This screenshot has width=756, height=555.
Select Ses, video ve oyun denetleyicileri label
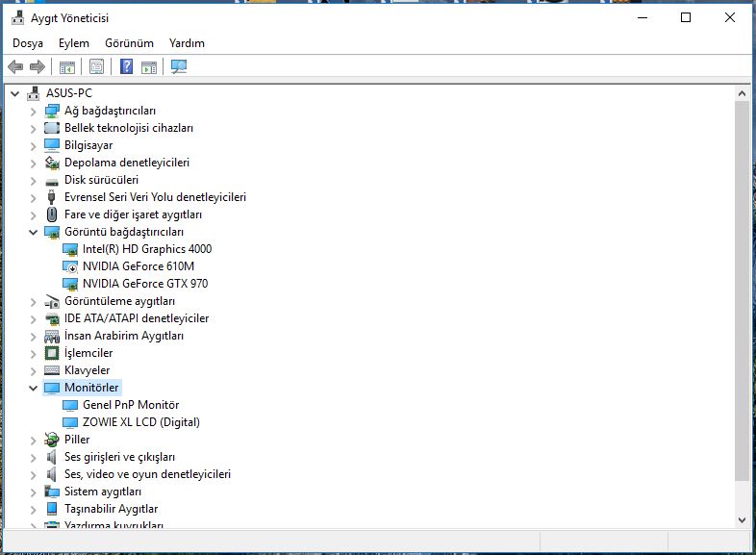147,474
